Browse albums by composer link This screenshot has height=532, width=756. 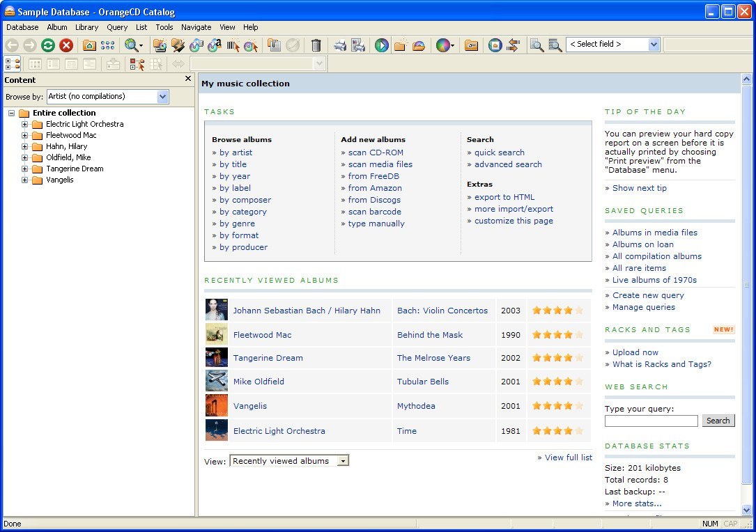245,200
